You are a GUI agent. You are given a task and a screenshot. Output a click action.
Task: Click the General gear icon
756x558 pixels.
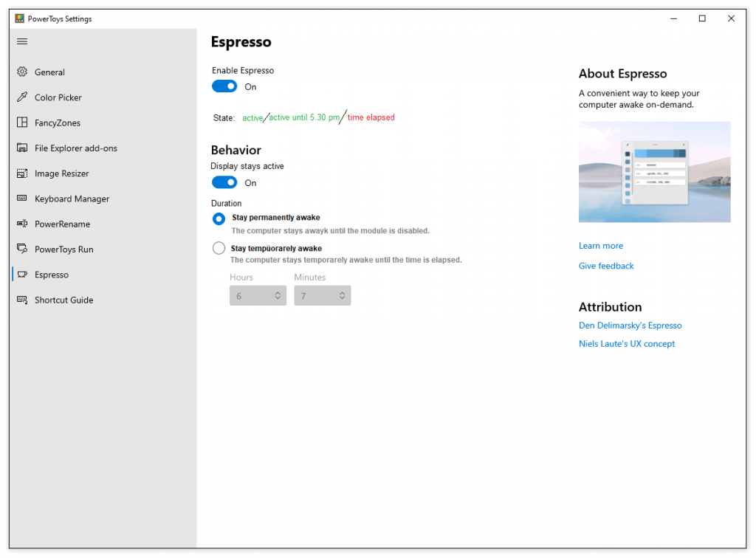[x=22, y=72]
